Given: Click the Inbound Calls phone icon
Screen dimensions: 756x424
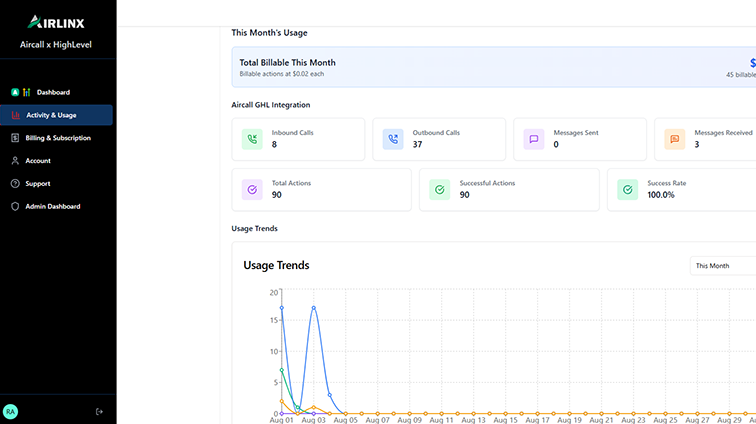Looking at the screenshot, I should [252, 139].
